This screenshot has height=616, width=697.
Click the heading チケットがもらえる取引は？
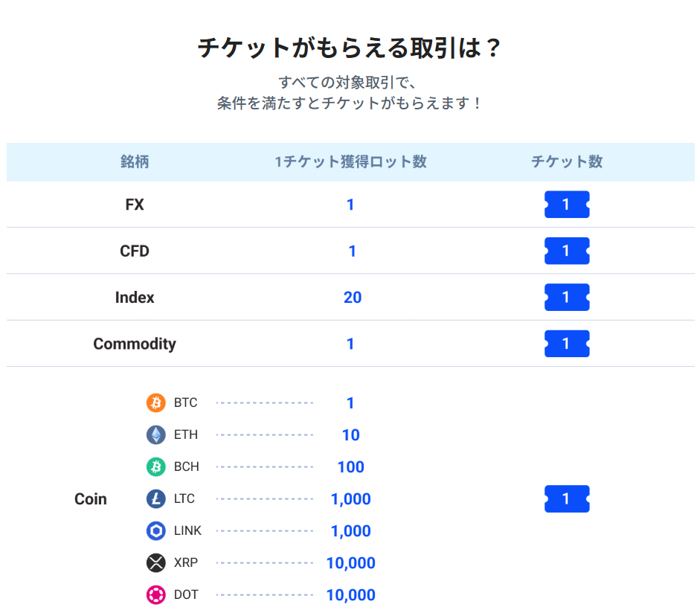pos(350,48)
